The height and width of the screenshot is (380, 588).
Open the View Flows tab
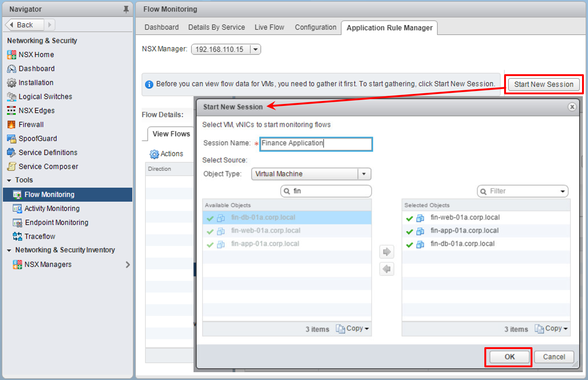(171, 134)
